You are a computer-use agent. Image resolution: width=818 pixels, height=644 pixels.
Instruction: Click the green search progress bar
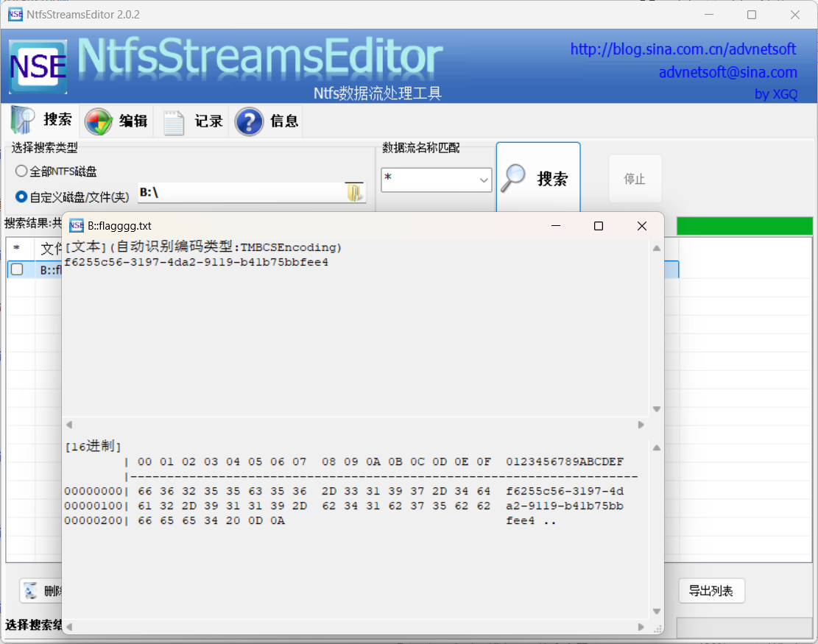[x=744, y=226]
